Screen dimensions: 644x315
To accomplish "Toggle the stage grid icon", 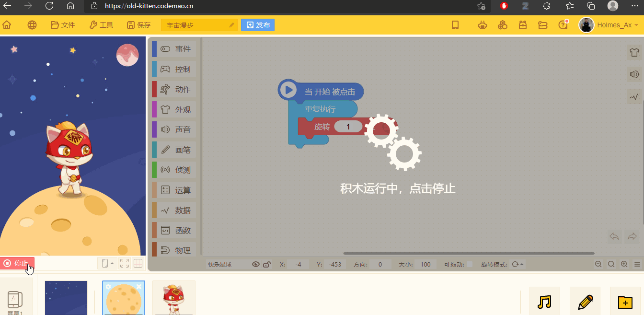I will (138, 263).
